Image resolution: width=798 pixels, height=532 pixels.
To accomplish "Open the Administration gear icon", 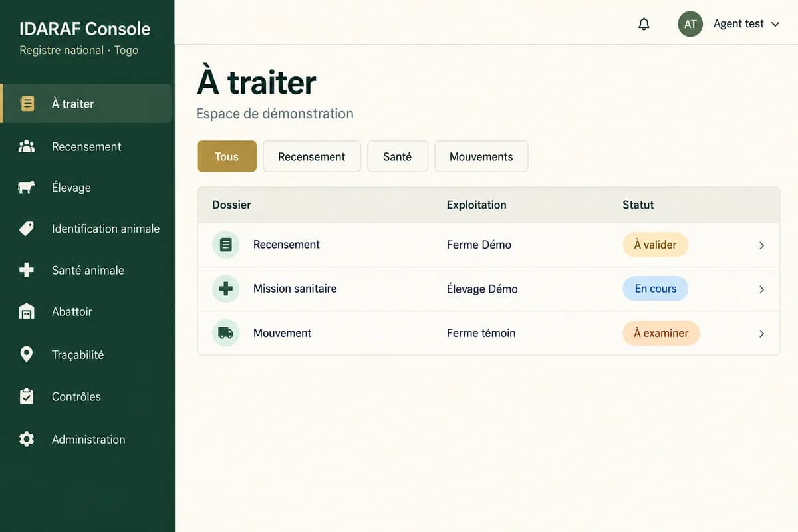I will tap(27, 439).
